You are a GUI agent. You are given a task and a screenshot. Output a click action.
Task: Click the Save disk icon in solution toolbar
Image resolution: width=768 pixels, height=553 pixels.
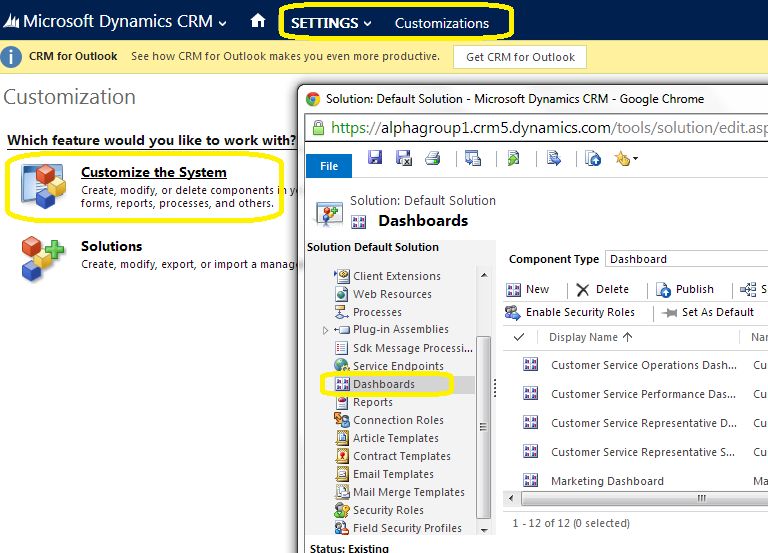375,158
